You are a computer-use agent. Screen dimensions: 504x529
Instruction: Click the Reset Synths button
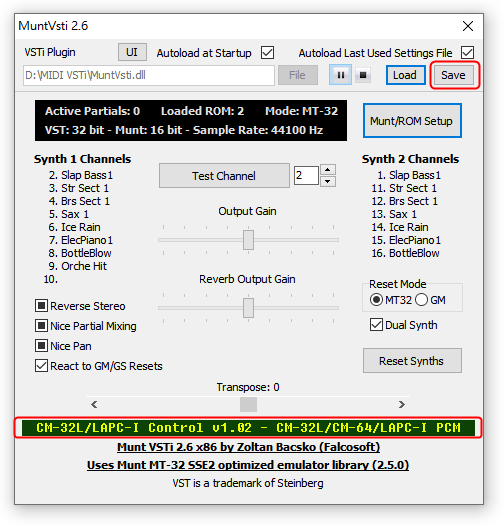tap(412, 361)
